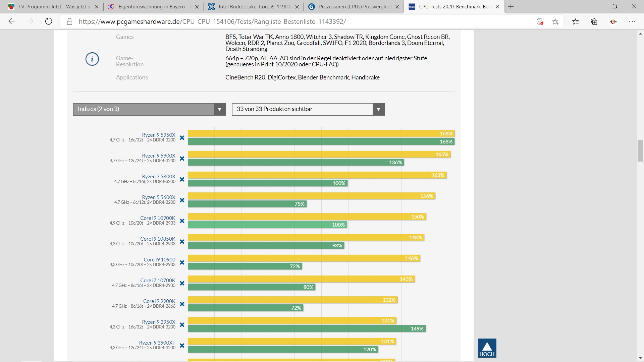Click the circled info icon
The width and height of the screenshot is (644, 362).
[92, 59]
